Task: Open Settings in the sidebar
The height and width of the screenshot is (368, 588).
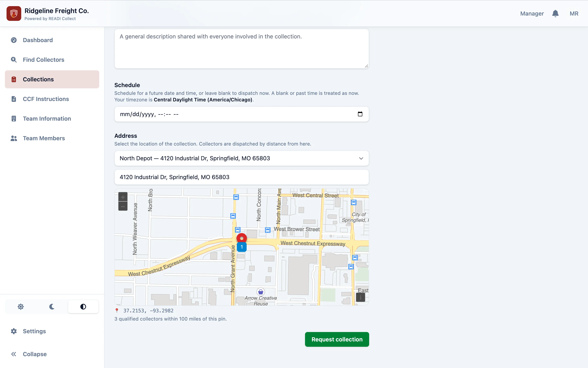Action: pyautogui.click(x=52, y=331)
